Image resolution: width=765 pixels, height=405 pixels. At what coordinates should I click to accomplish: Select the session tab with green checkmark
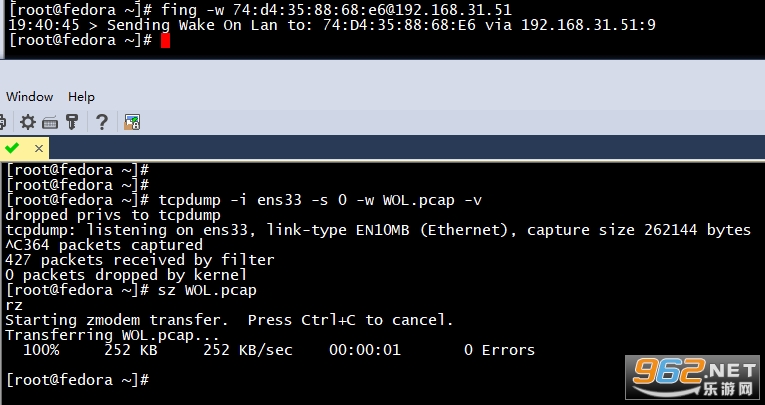click(x=12, y=148)
